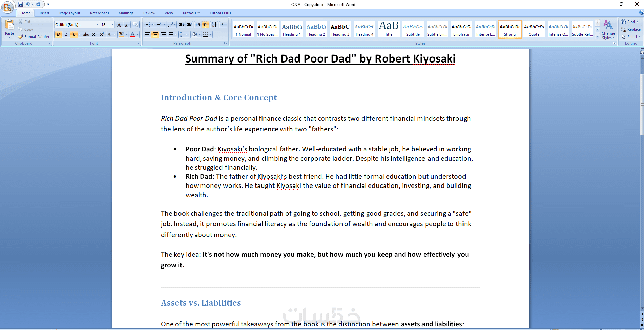Sort text alphabetically
644x330 pixels.
pos(214,25)
